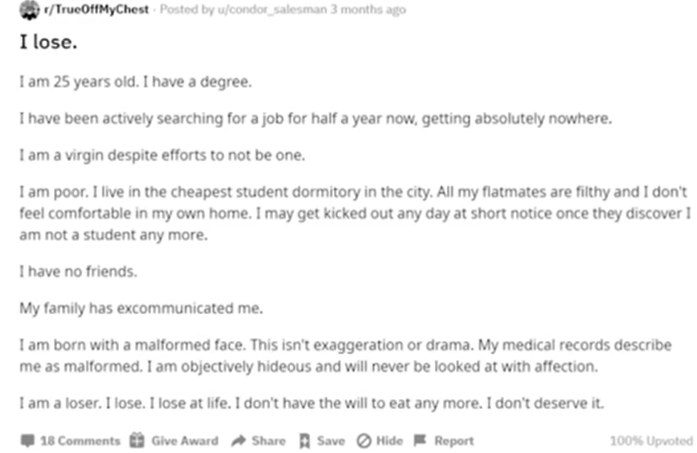Viewport: 697px width, 453px height.
Task: Click the line 'I have no friends.'
Action: [x=78, y=271]
